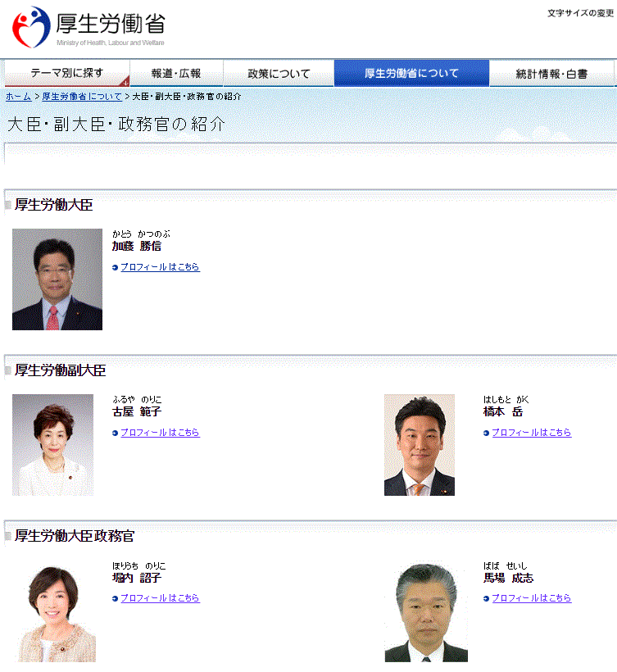Click 文字サイズの変更 at the top right
This screenshot has height=672, width=617.
pos(581,13)
